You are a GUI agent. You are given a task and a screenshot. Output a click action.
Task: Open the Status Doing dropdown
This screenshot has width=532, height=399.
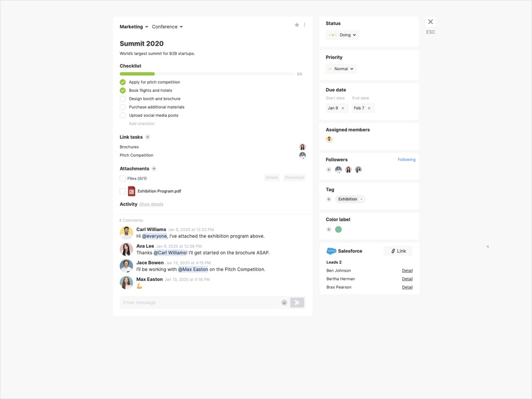343,35
